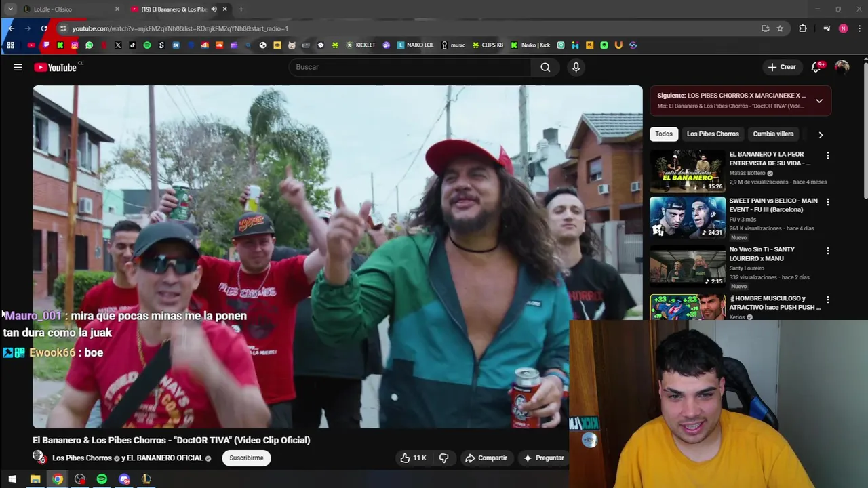Click the Crear button
868x488 pixels.
tap(781, 67)
